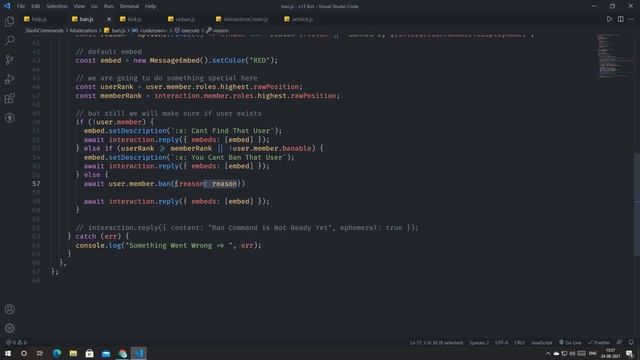Open Accounts menu in activity bar
The image size is (640, 360).
point(9,309)
